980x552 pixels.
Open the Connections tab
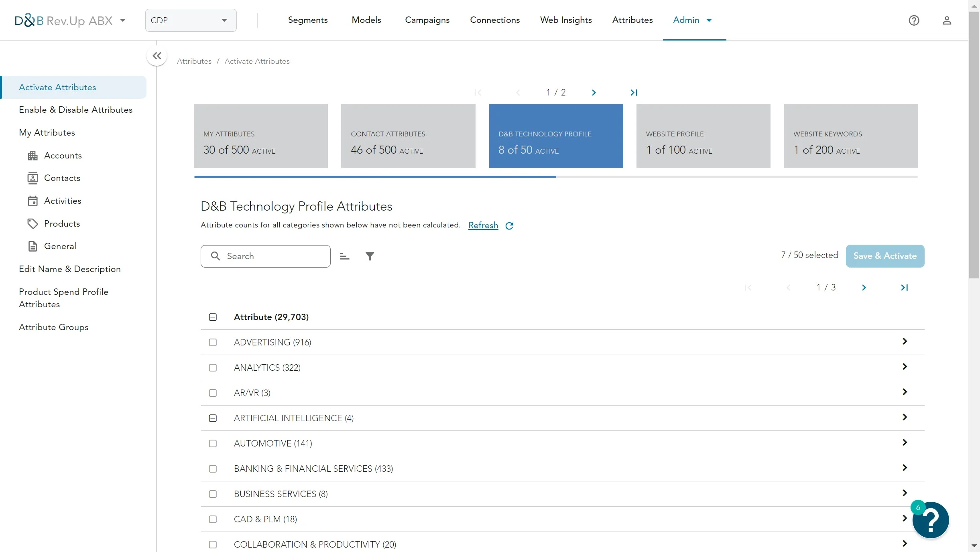495,20
